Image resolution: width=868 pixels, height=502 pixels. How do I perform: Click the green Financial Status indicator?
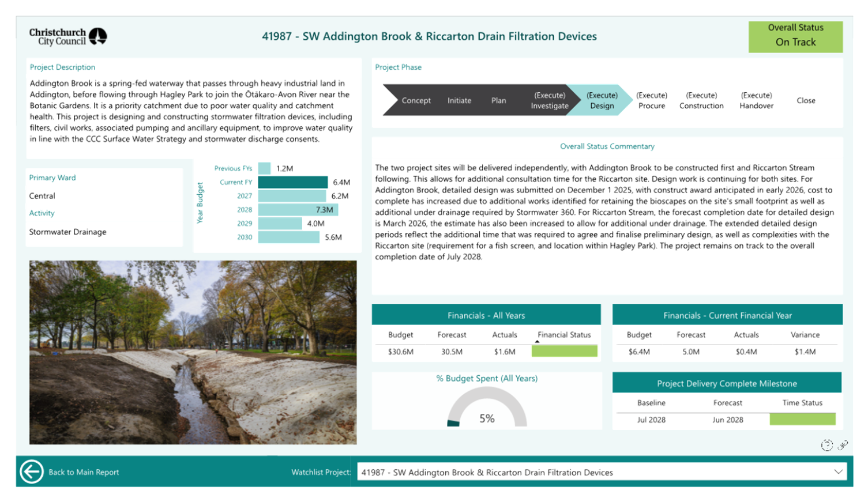564,351
